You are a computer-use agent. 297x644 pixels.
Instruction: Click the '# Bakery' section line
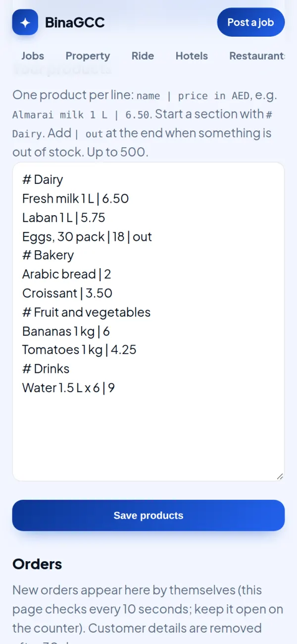click(x=48, y=255)
